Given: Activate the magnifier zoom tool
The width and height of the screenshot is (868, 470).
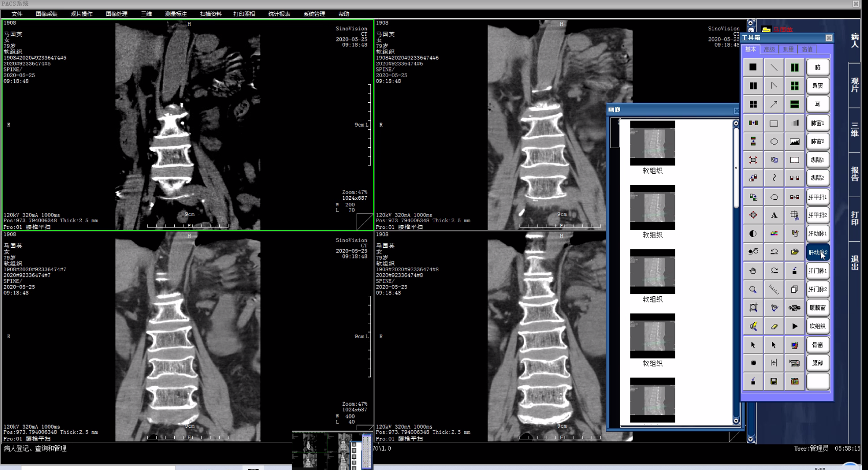Looking at the screenshot, I should point(753,289).
